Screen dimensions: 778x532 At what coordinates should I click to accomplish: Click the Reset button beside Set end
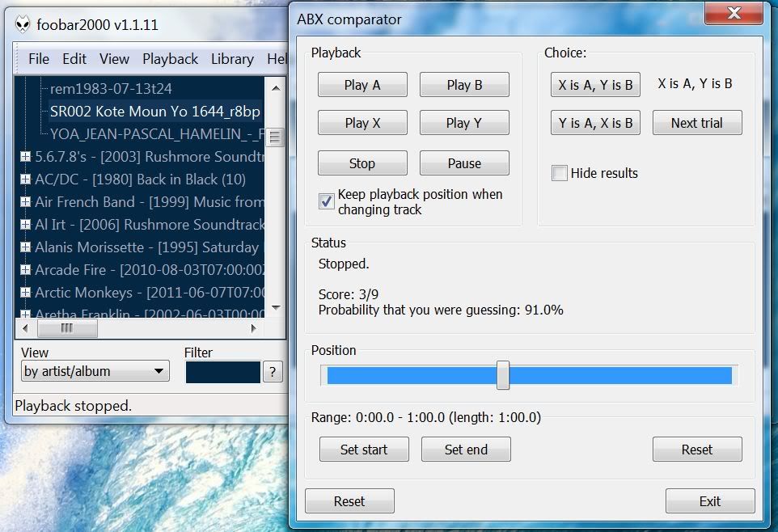click(x=697, y=449)
